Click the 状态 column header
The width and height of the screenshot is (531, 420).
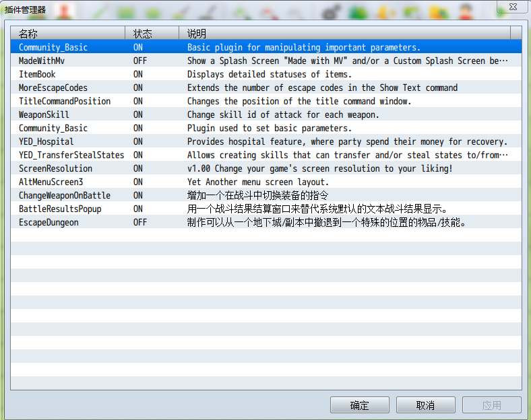coord(152,33)
